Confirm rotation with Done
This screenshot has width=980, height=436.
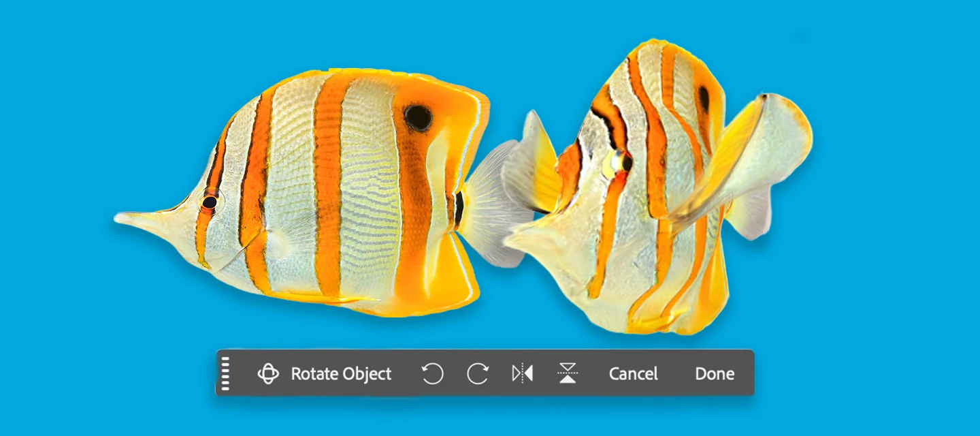(715, 373)
